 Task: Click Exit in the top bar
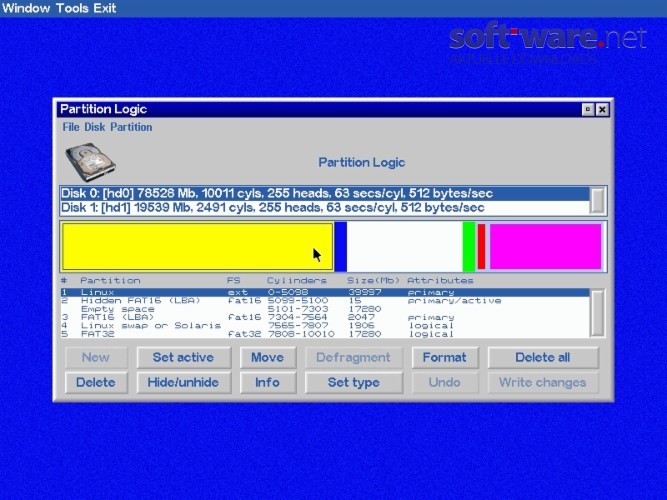[105, 8]
